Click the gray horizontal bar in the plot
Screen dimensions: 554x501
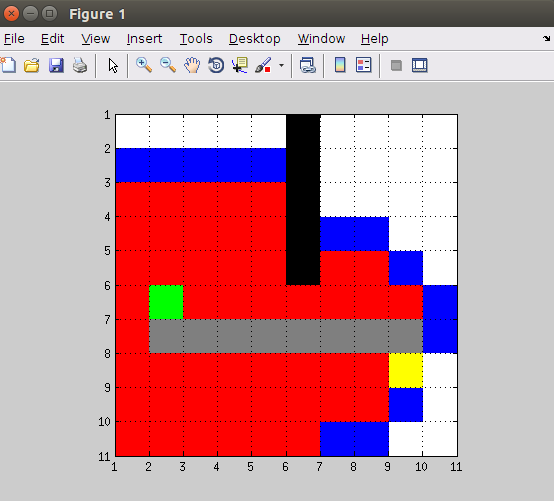coord(286,336)
